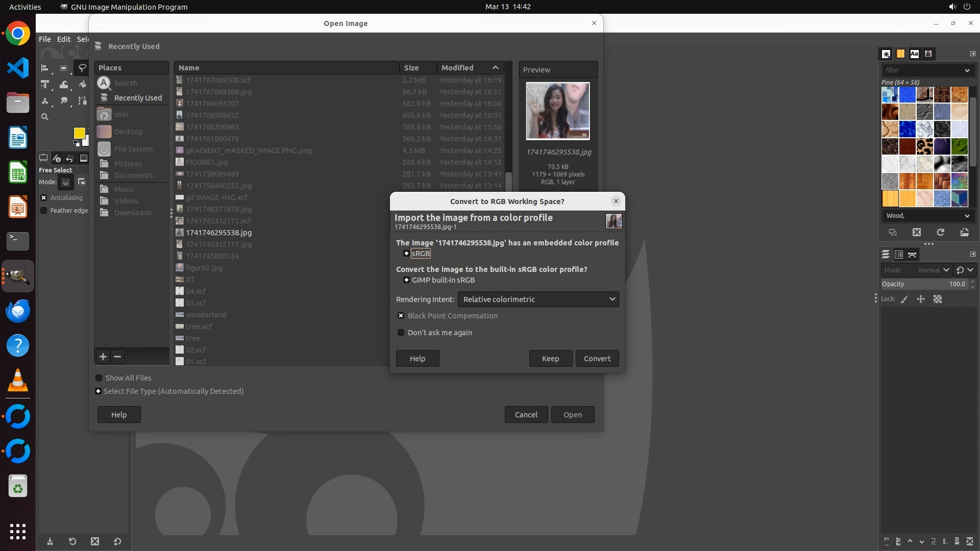Launch Thunderbird from the dock
Screen dimensions: 980x551
click(18, 311)
